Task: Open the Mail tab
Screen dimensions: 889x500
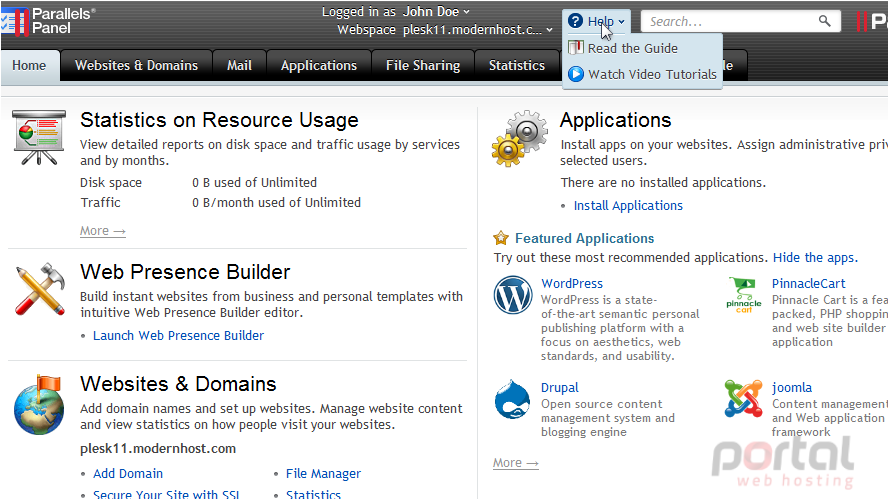Action: (x=239, y=65)
